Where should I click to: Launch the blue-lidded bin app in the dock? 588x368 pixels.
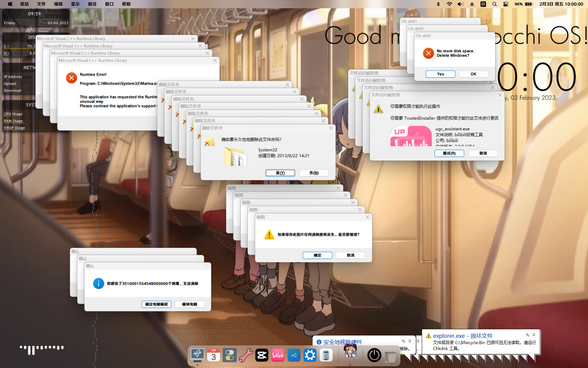click(x=326, y=355)
